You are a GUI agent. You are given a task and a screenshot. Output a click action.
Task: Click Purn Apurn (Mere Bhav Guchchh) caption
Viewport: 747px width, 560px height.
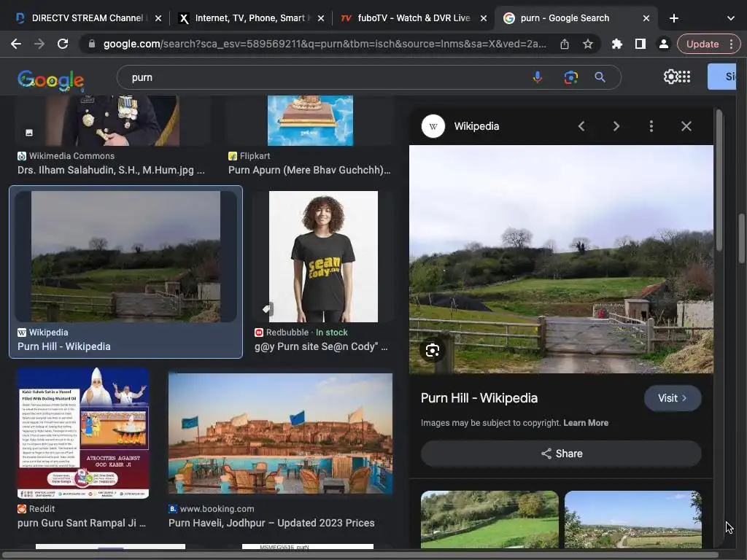coord(309,170)
